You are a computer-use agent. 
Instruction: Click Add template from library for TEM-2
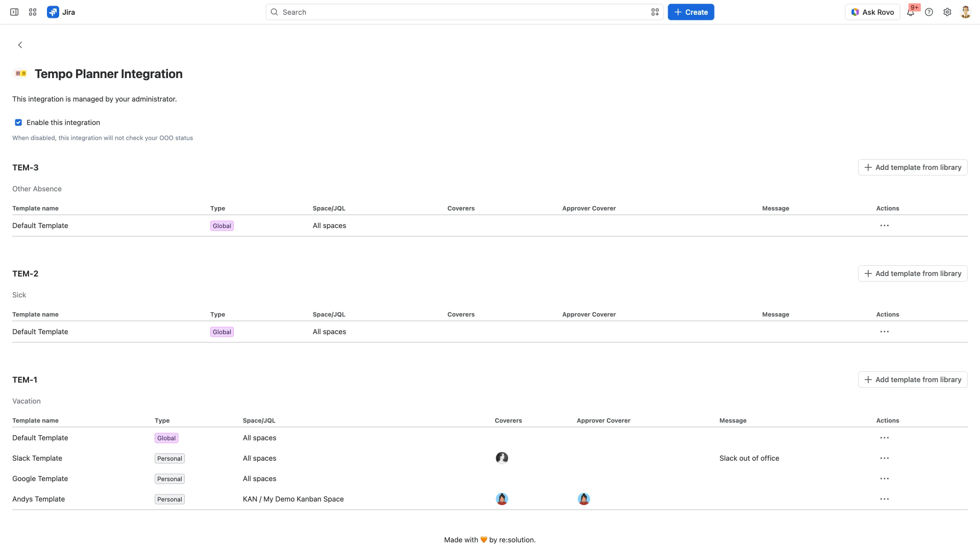click(x=913, y=273)
